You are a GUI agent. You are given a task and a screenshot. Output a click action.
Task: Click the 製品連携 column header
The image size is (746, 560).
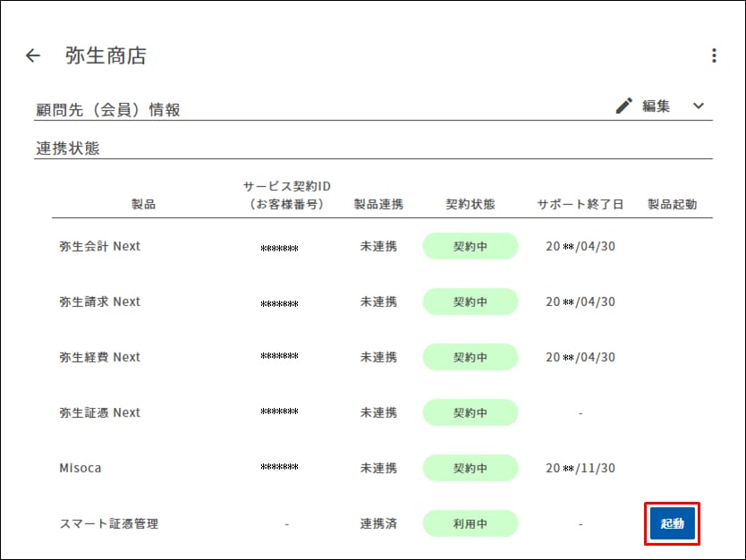point(378,204)
